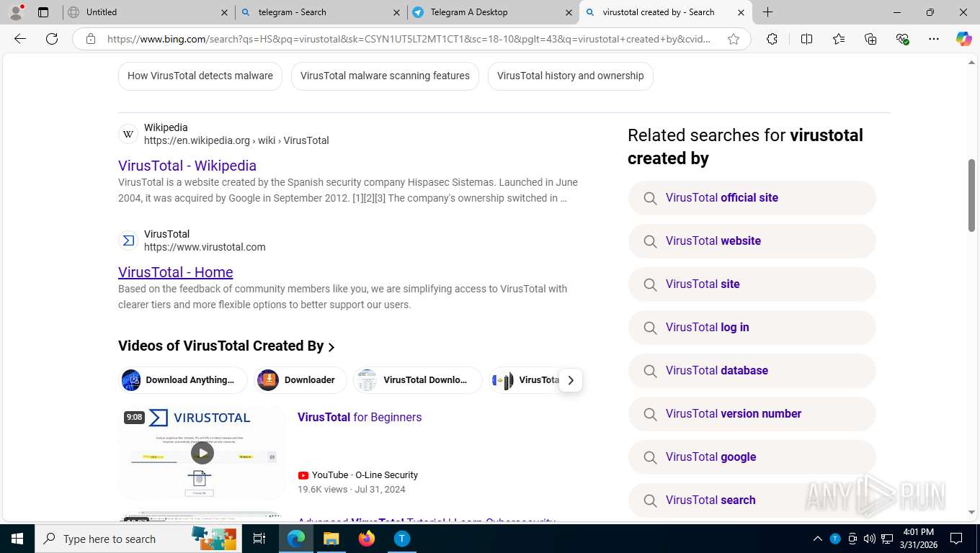Switch to telegram - Search tab
Viewport: 980px width, 553px height.
click(x=320, y=12)
